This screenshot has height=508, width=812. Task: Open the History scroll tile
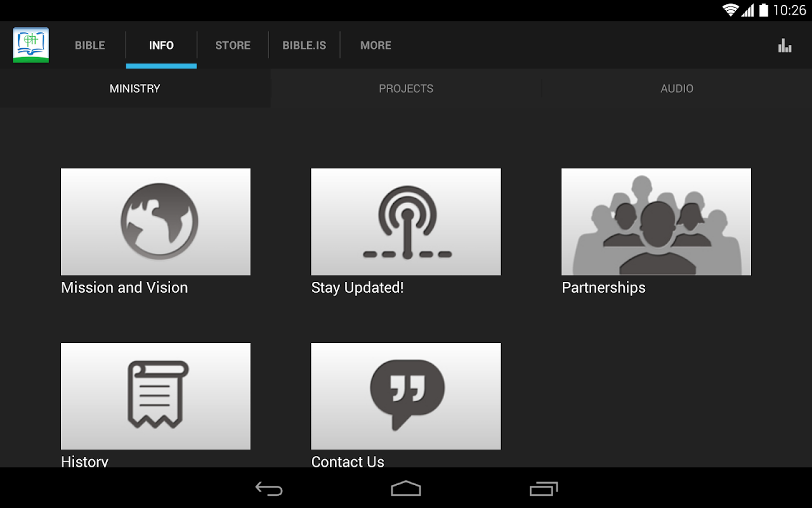155,396
